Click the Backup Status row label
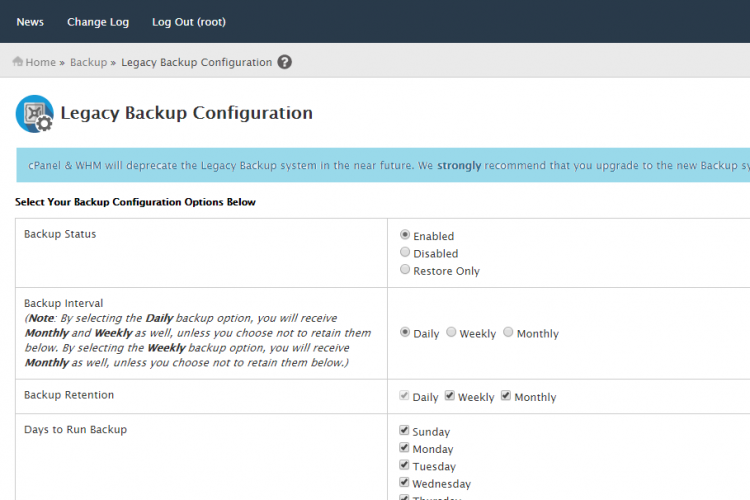 click(x=60, y=234)
